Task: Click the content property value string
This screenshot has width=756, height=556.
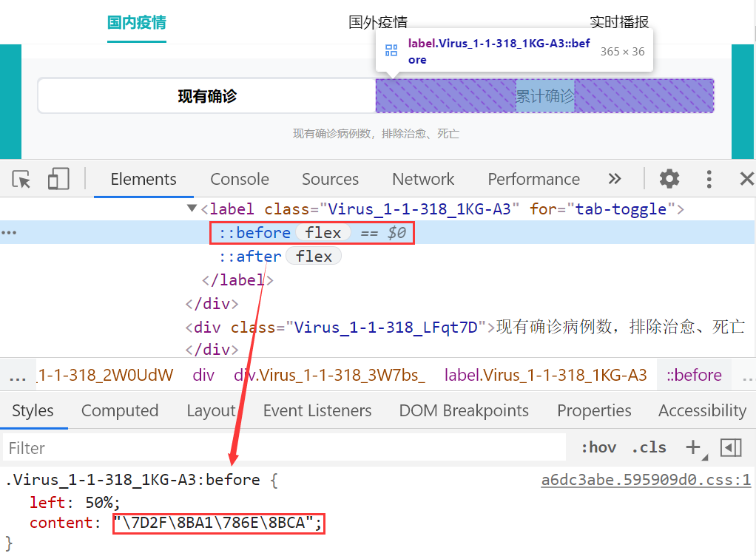Action: coord(214,523)
